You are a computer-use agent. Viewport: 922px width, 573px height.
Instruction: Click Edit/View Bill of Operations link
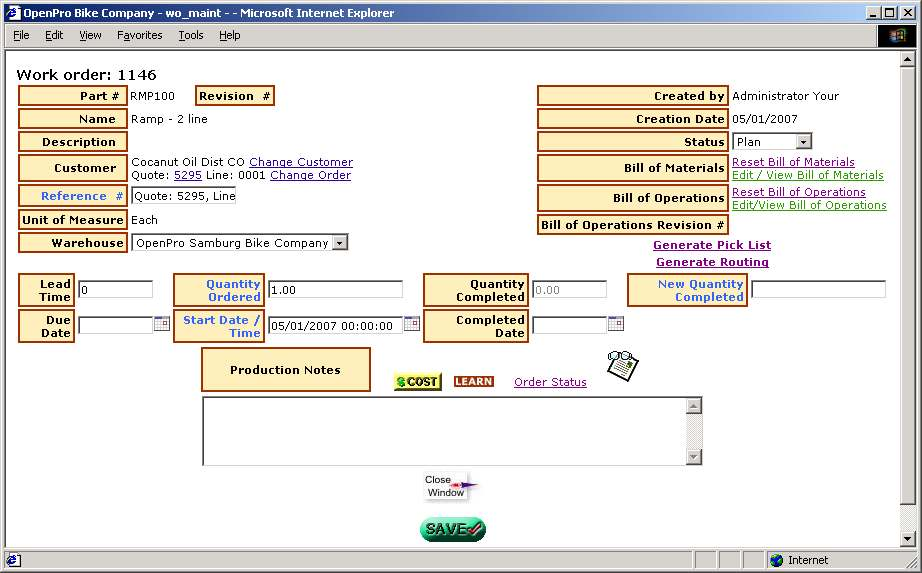tap(809, 205)
